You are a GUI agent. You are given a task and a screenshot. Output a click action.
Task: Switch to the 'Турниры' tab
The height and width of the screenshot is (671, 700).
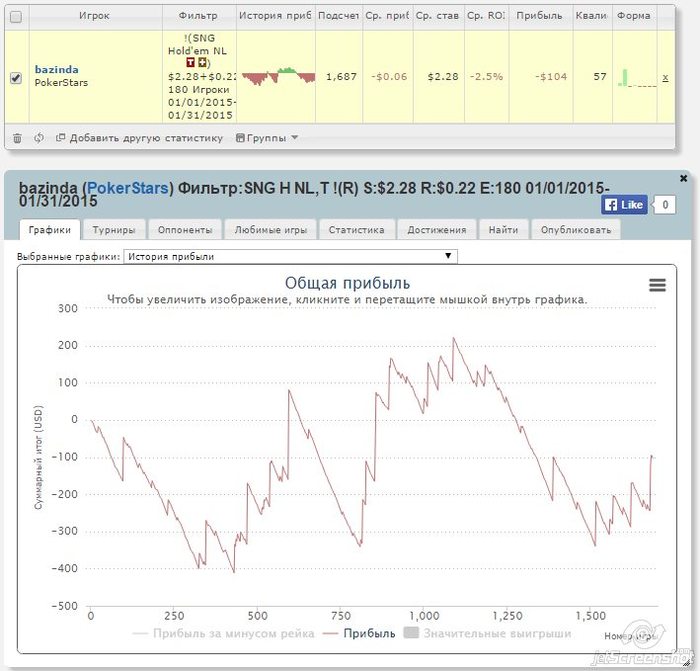pyautogui.click(x=114, y=230)
